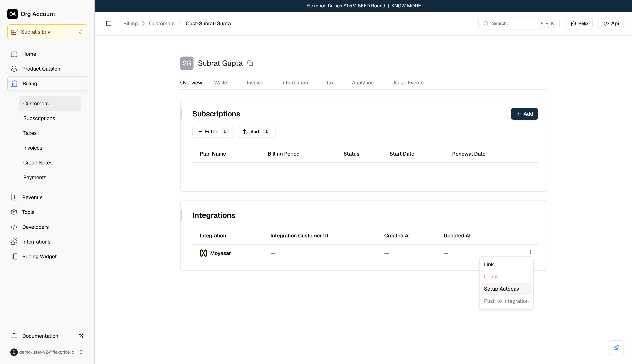Screen dimensions: 632x364
Task: Open Revenue in the sidebar
Action: pos(47,197)
